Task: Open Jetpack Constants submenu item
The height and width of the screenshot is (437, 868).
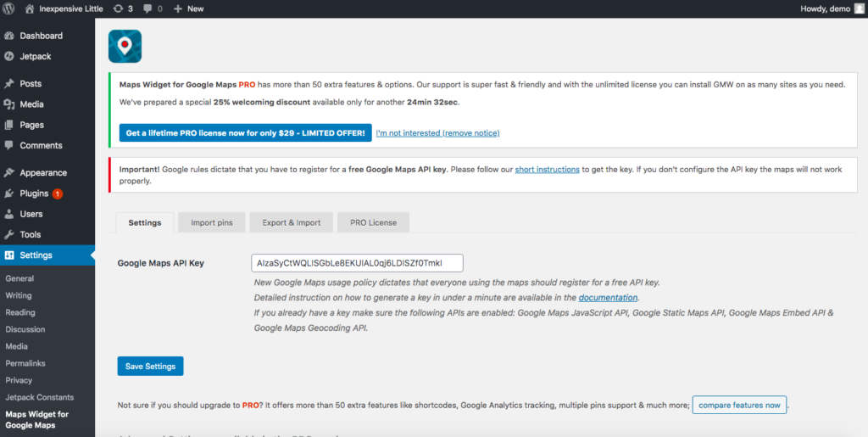Action: (x=40, y=397)
